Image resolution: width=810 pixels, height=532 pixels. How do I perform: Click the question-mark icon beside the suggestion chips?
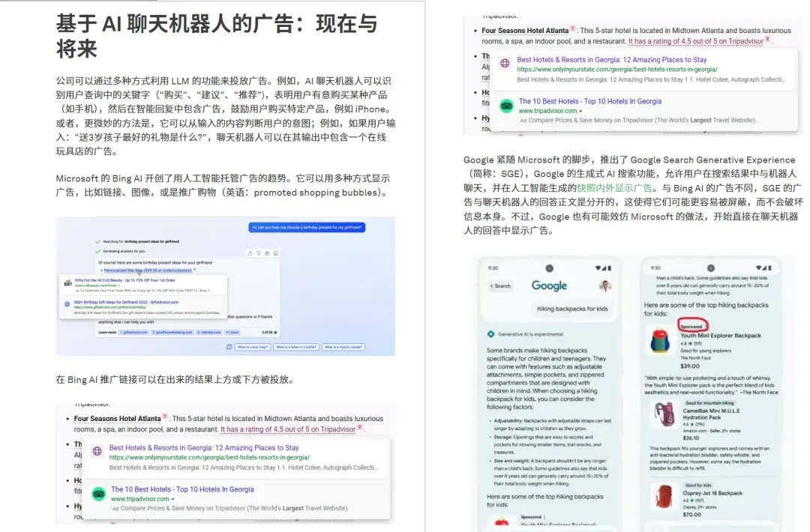[x=229, y=347]
